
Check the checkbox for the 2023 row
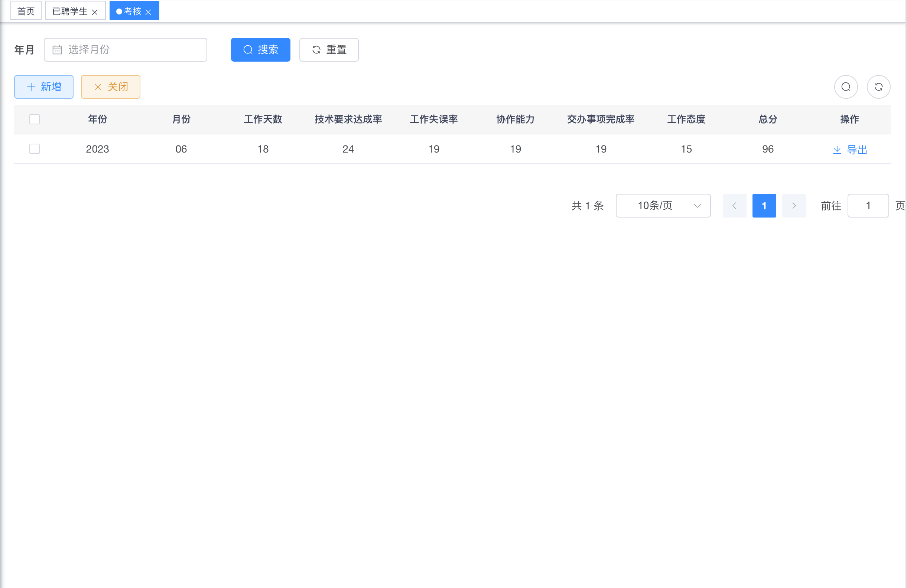(x=34, y=149)
